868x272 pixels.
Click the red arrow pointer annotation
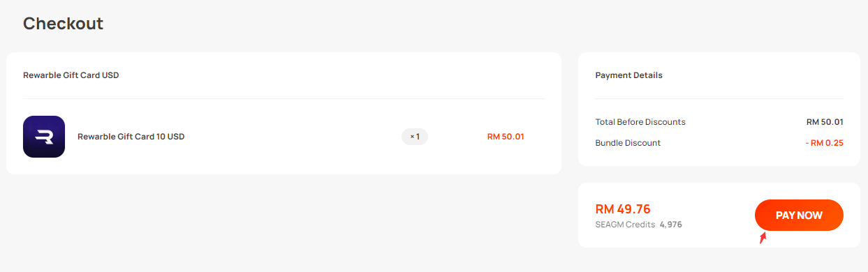tap(763, 238)
